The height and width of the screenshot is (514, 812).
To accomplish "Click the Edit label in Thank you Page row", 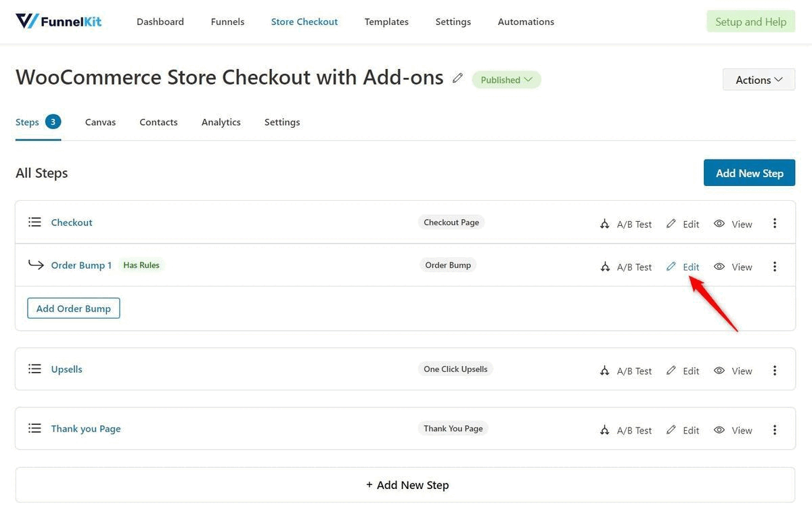I will tap(691, 431).
